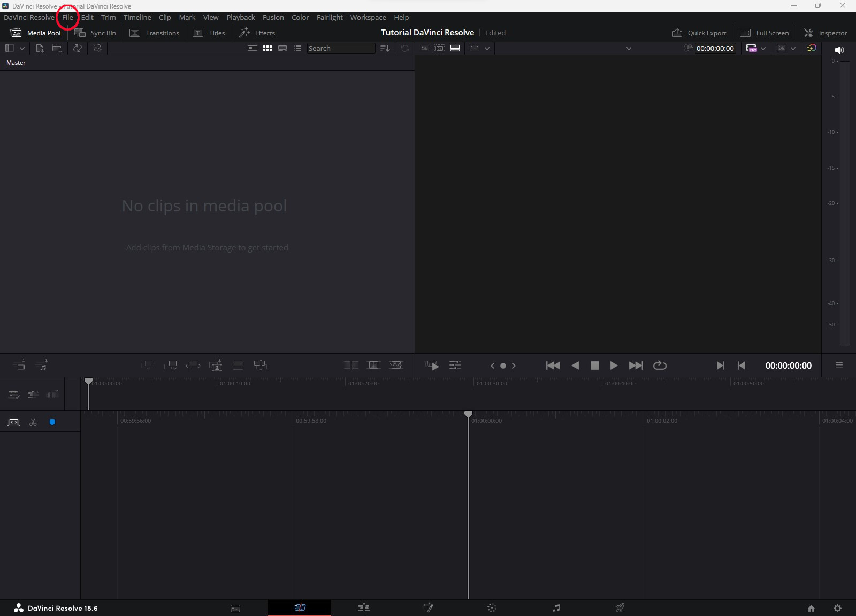Select source tape viewer mode
This screenshot has height=616, width=856.
coord(440,48)
